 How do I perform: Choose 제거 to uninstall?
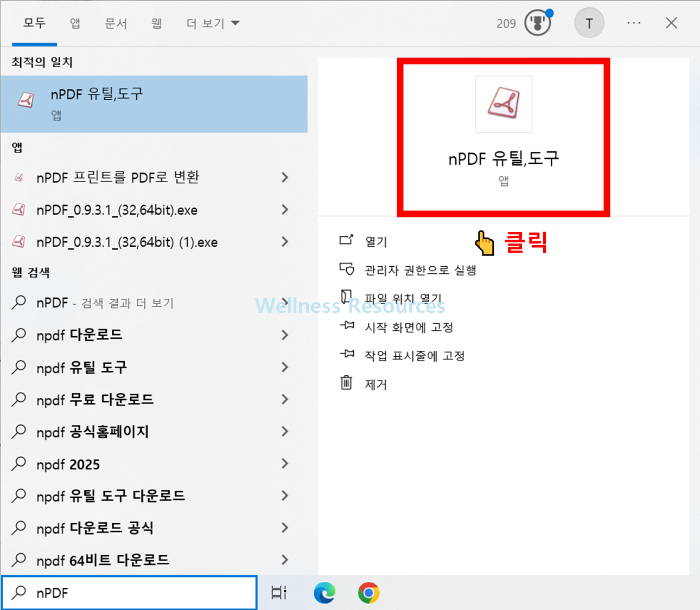376,384
